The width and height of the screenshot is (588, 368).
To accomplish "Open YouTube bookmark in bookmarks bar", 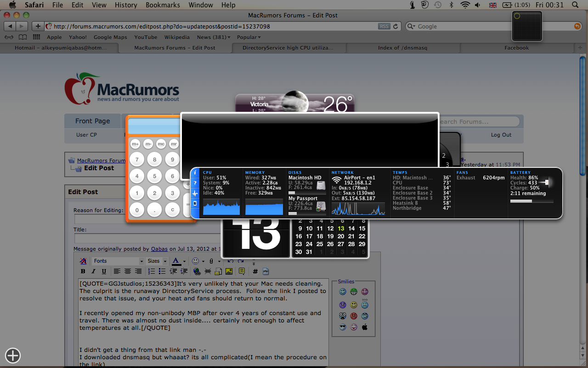I will pyautogui.click(x=146, y=37).
